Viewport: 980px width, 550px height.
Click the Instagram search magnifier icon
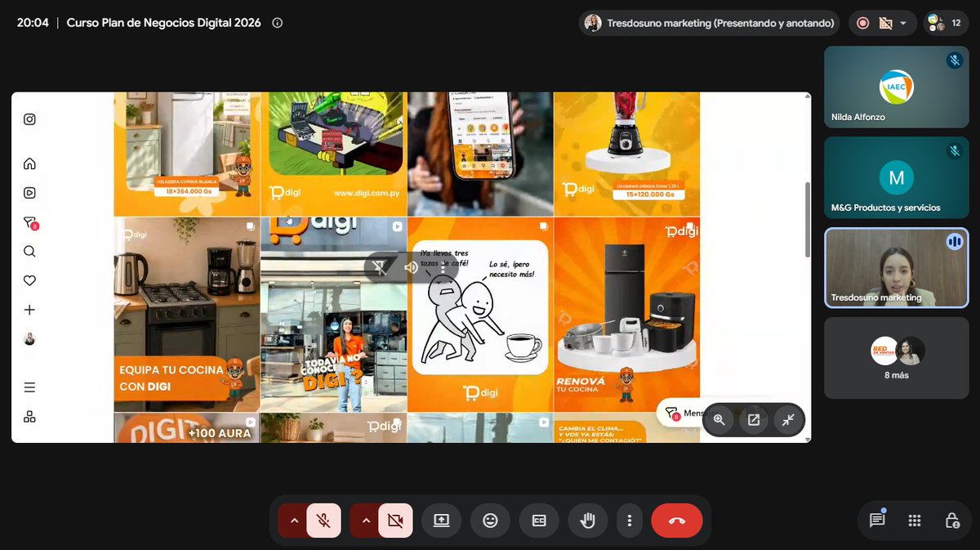pyautogui.click(x=29, y=251)
